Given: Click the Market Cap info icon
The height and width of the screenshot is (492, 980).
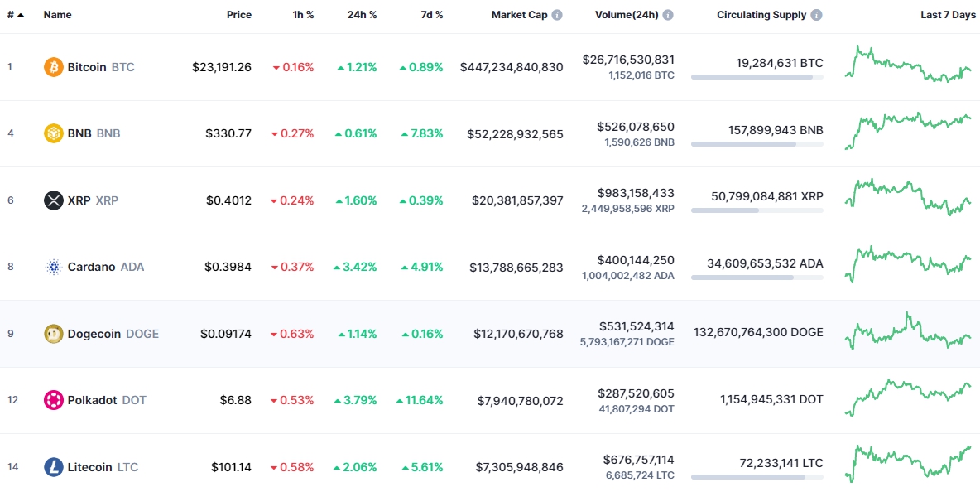Looking at the screenshot, I should pos(557,15).
